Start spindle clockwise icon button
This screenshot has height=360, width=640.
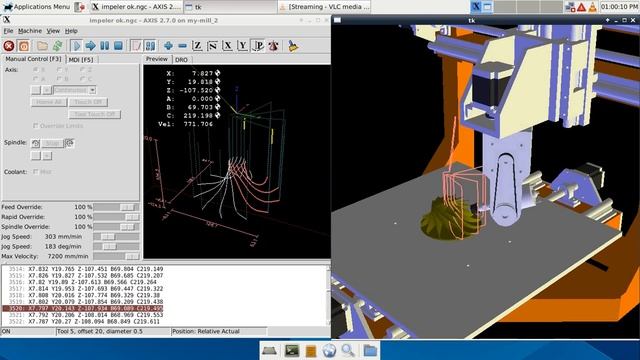click(x=69, y=143)
